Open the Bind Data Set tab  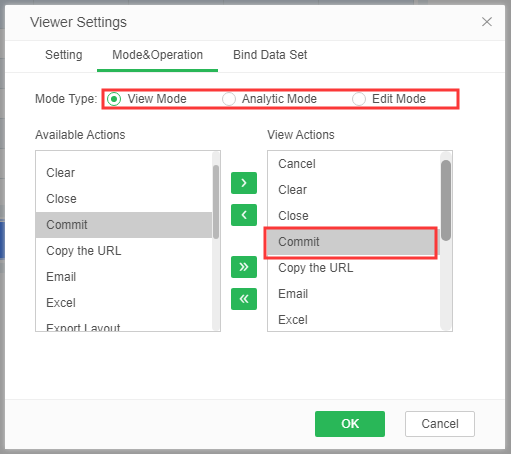(270, 55)
